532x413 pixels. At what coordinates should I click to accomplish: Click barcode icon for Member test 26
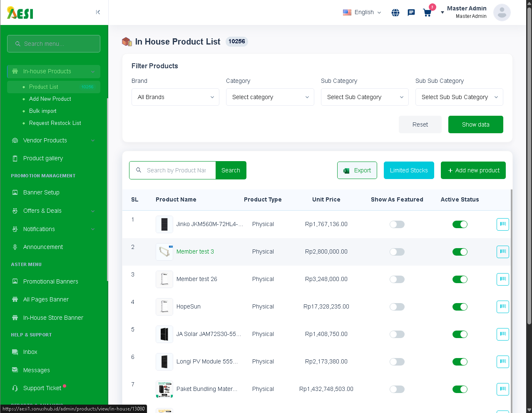tap(502, 279)
